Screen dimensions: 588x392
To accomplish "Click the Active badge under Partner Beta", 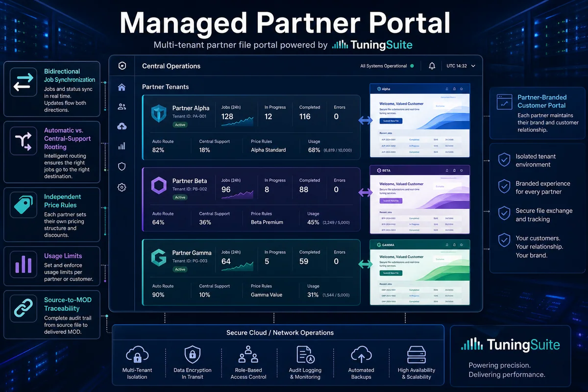I will pyautogui.click(x=180, y=197).
